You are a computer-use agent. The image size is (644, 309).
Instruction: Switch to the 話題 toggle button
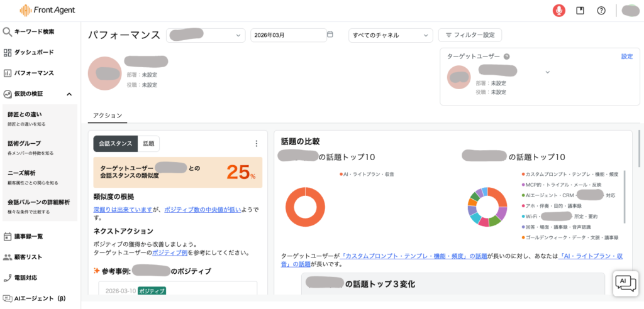point(148,144)
